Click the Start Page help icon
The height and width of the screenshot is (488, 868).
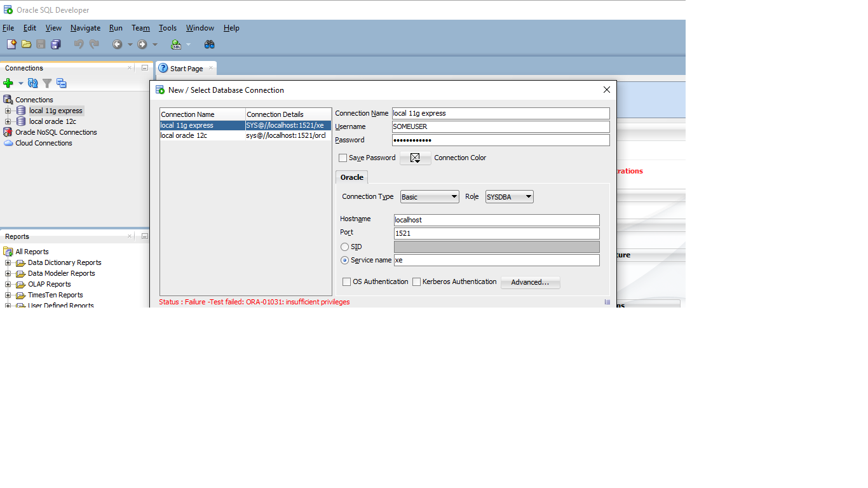(x=163, y=68)
